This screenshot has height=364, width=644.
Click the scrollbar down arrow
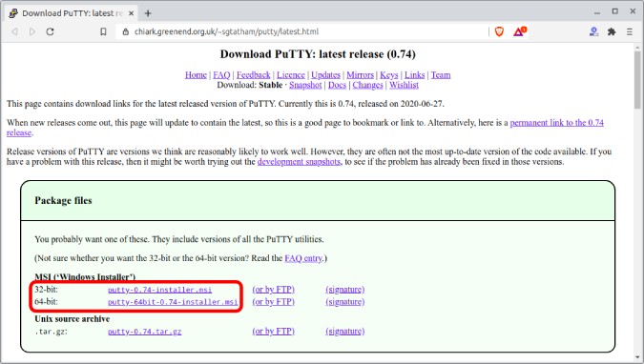click(x=637, y=357)
